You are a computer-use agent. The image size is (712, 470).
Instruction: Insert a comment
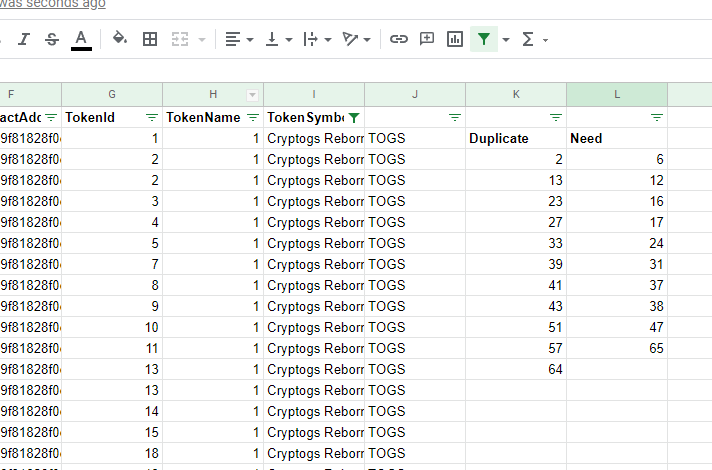pos(427,39)
